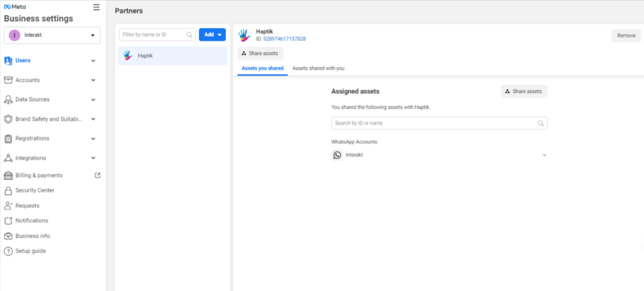Expand the Registrations section chevron
644x291 pixels.
pos(93,139)
